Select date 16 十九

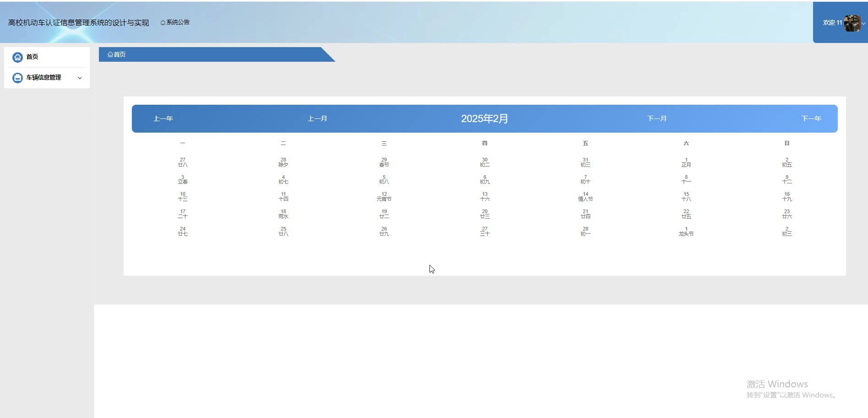tap(787, 197)
